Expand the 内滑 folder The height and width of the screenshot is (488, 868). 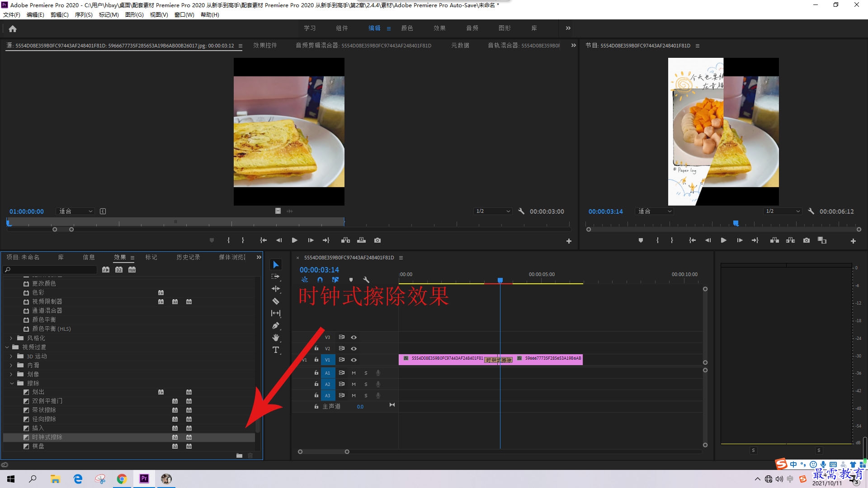coord(11,365)
